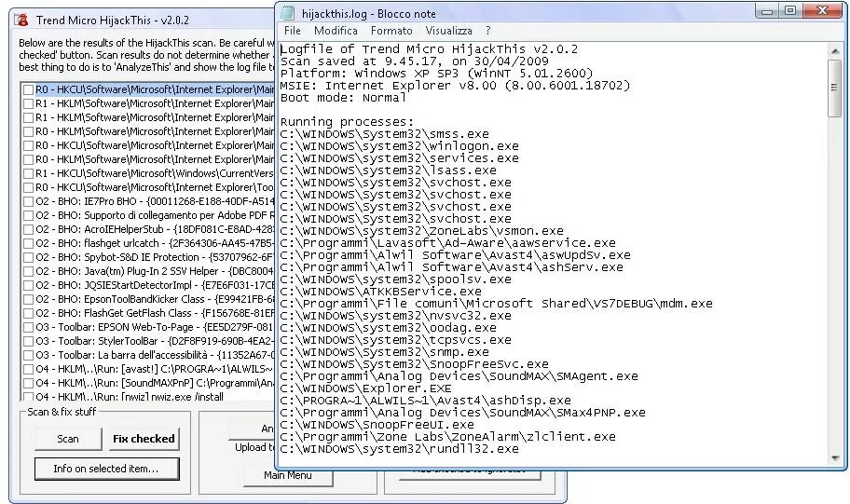This screenshot has width=850, height=504.
Task: Close the hijackthis.log Notepad window
Action: (822, 11)
